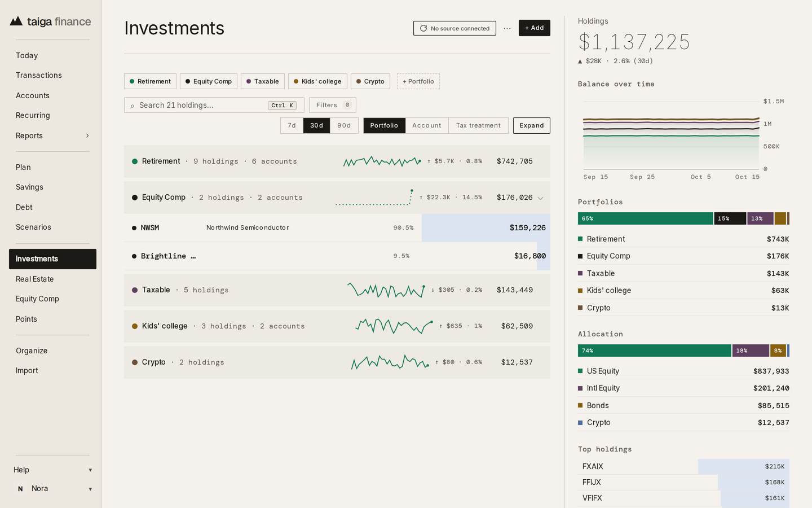The image size is (812, 508).
Task: Select the 30d time range
Action: (317, 125)
